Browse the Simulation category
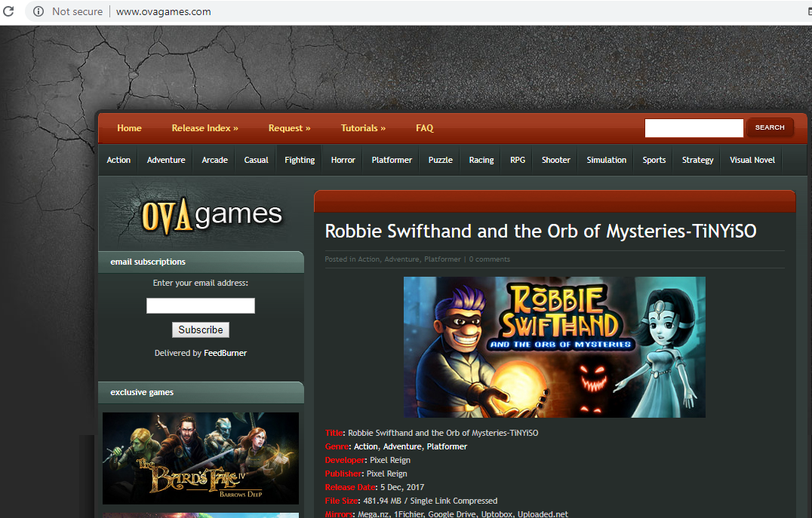812x518 pixels. point(607,160)
